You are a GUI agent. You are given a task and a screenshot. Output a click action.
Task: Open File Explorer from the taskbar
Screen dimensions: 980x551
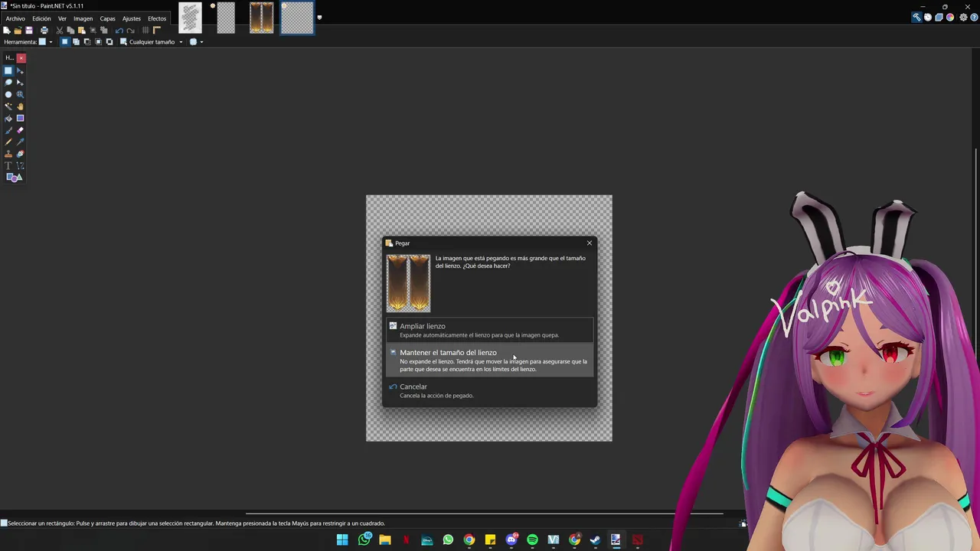pyautogui.click(x=385, y=540)
